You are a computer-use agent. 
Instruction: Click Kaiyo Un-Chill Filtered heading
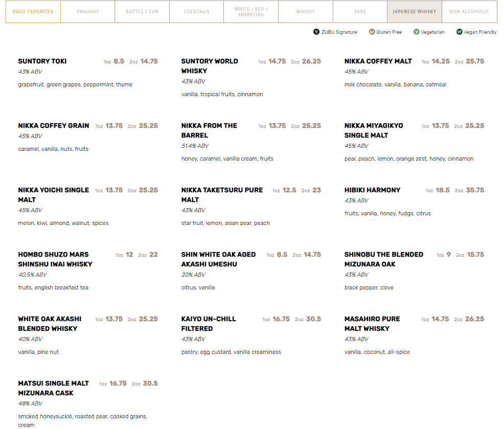(209, 324)
